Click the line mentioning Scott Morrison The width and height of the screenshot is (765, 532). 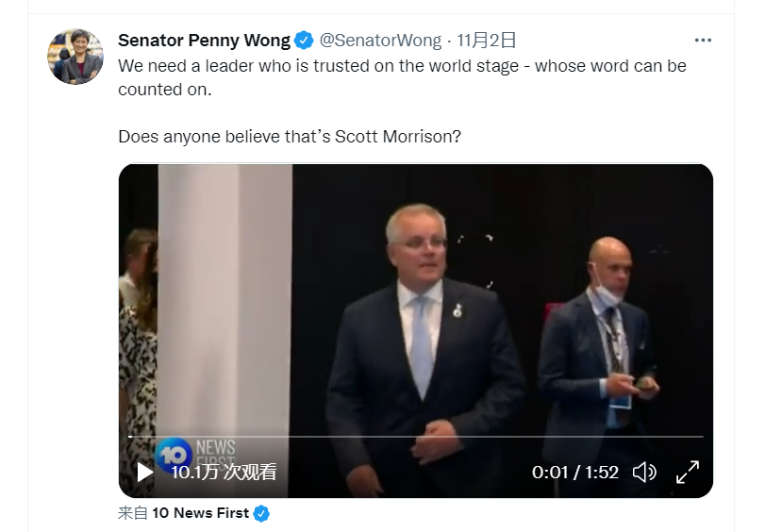[x=290, y=136]
